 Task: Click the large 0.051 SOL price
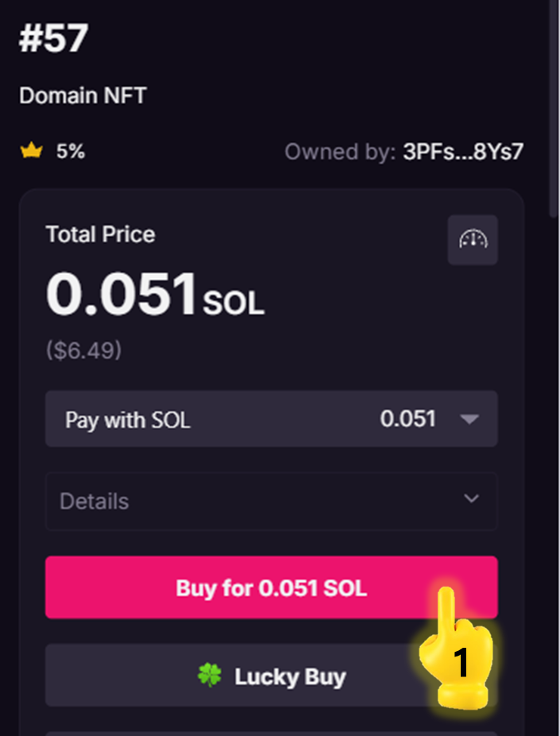[x=155, y=296]
